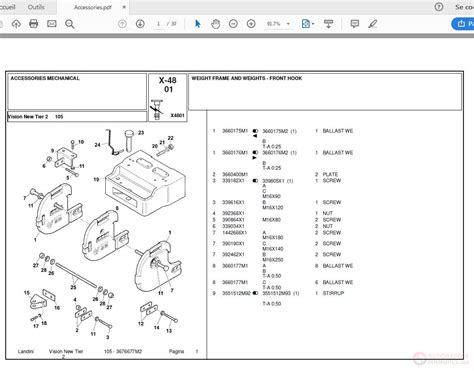Click the scrolling mode icon
The width and height of the screenshot is (474, 371).
[328, 24]
